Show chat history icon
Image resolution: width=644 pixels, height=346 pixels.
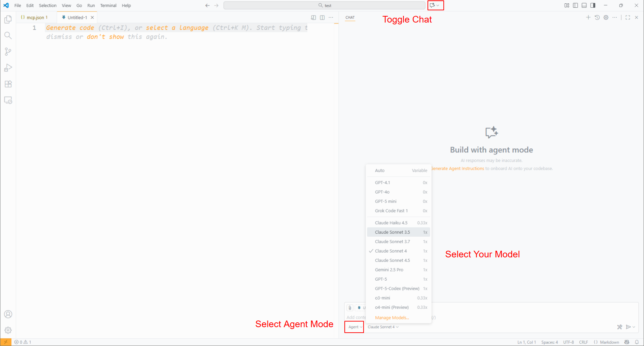click(597, 17)
